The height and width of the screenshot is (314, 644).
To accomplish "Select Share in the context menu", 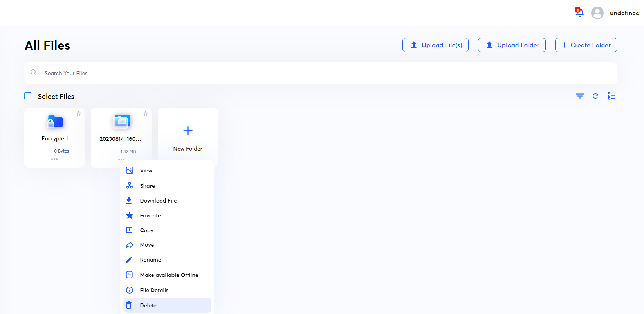I will [147, 186].
